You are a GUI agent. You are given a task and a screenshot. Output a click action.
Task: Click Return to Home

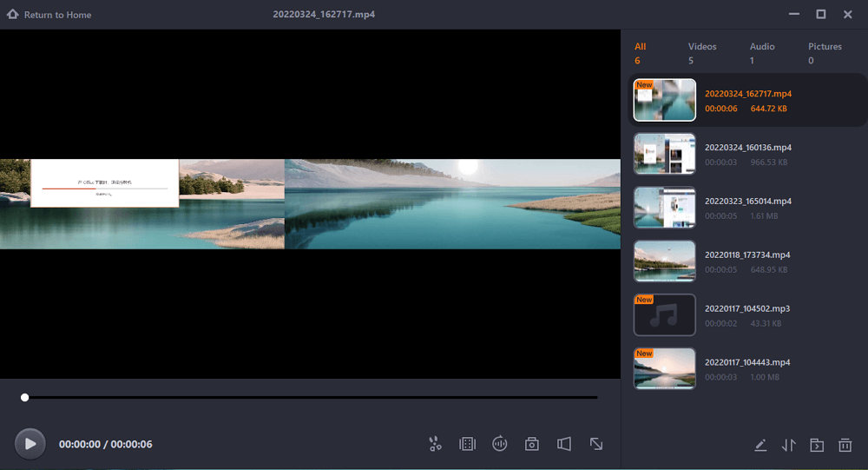tap(49, 15)
